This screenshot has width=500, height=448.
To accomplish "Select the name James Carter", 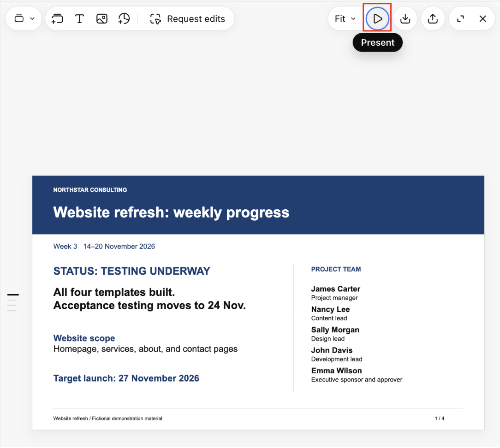I will pos(336,289).
